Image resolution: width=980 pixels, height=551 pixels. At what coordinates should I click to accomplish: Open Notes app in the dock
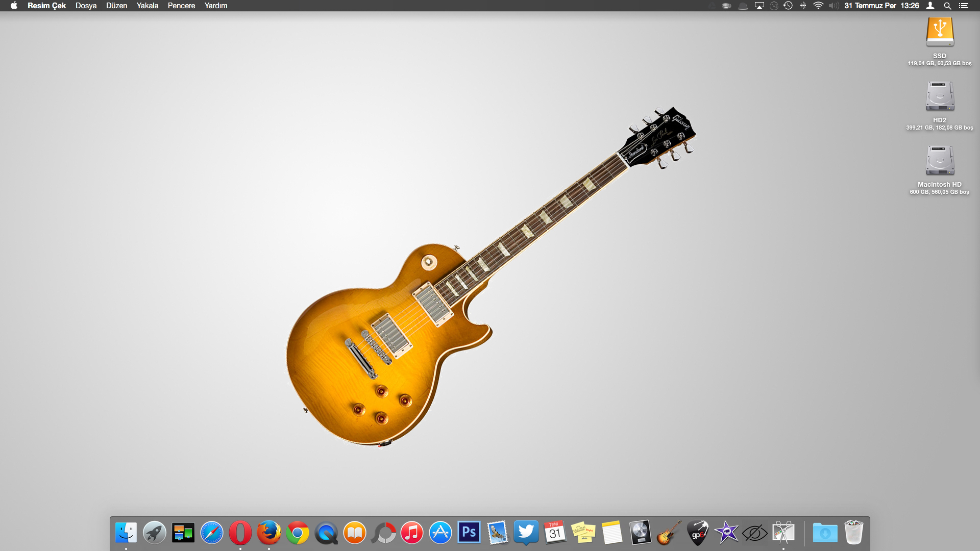click(x=611, y=533)
